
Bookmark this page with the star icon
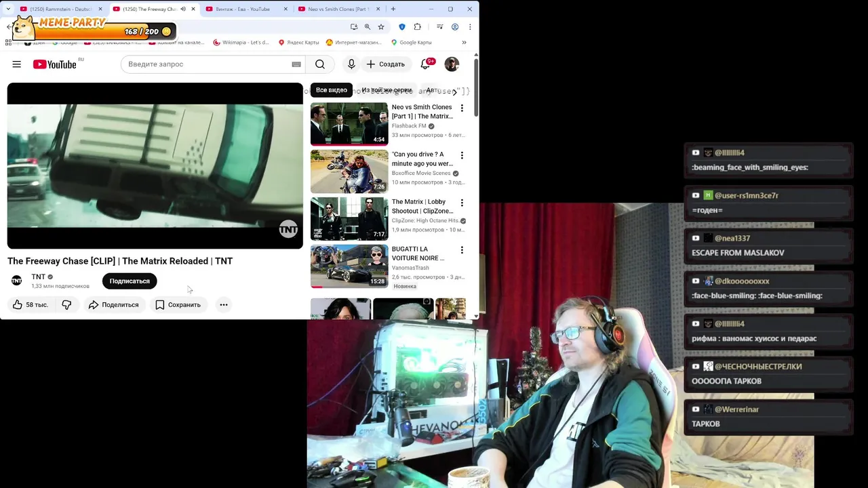[381, 27]
